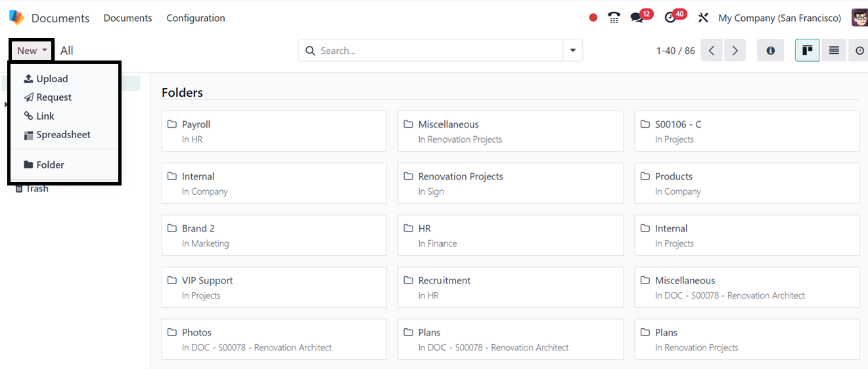
Task: Click the debug tools wrench icon
Action: 703,18
